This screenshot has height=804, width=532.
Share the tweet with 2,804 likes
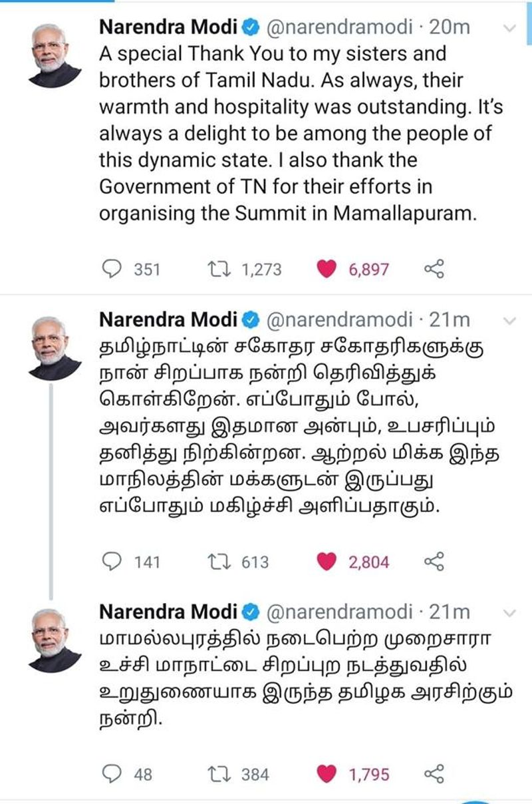434,562
